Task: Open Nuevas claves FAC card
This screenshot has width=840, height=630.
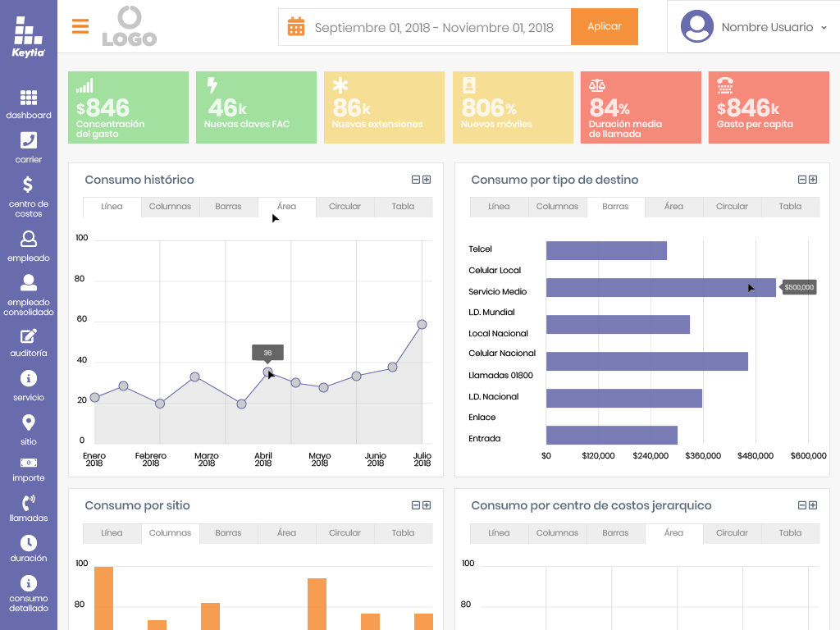Action: click(257, 107)
